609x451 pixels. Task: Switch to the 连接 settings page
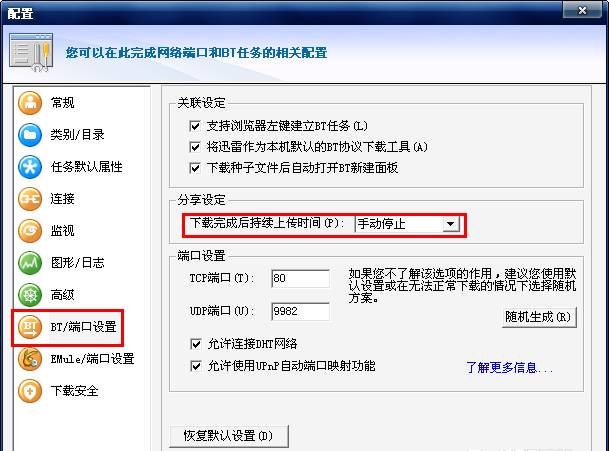pos(62,199)
